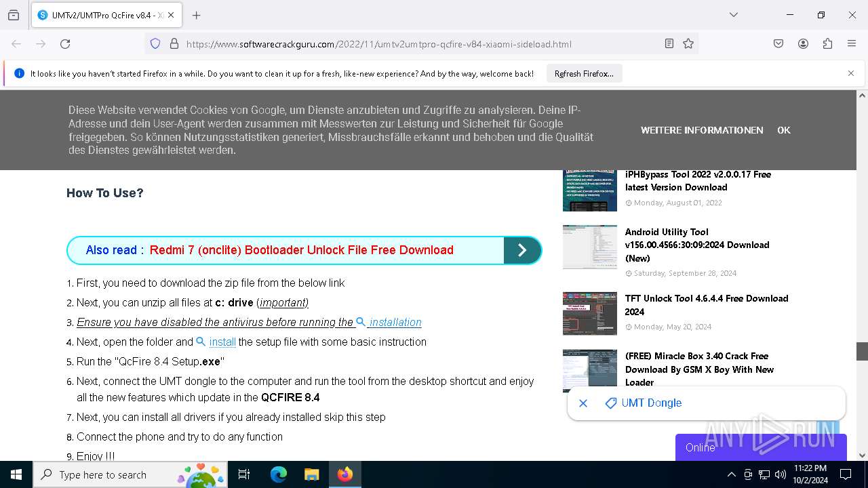The height and width of the screenshot is (488, 868).
Task: Bookmark this page with star icon
Action: [x=688, y=43]
